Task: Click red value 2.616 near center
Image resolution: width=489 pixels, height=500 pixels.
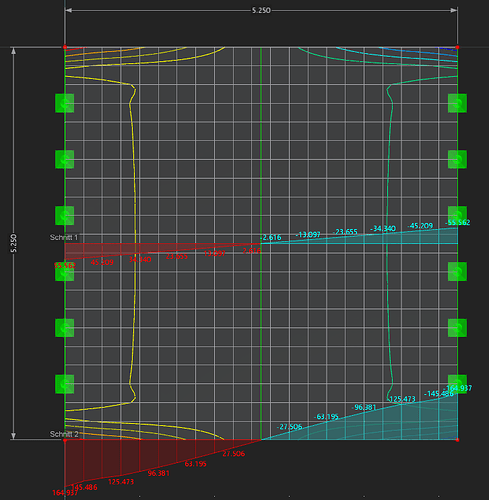Action: click(x=252, y=250)
